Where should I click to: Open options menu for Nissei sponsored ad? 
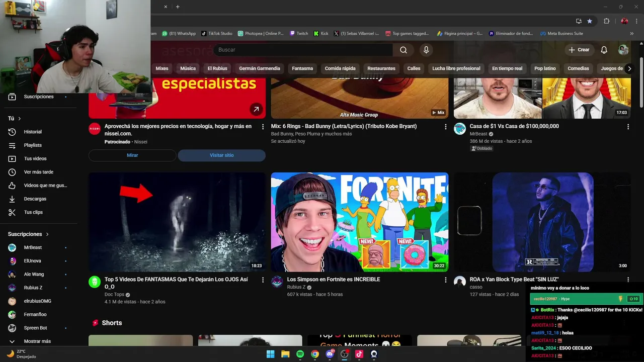click(x=263, y=127)
